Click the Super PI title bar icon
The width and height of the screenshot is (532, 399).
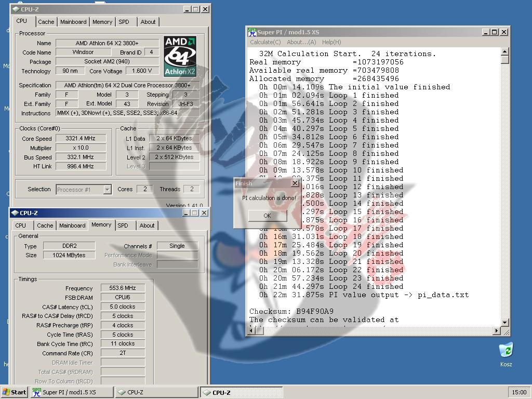click(x=252, y=32)
